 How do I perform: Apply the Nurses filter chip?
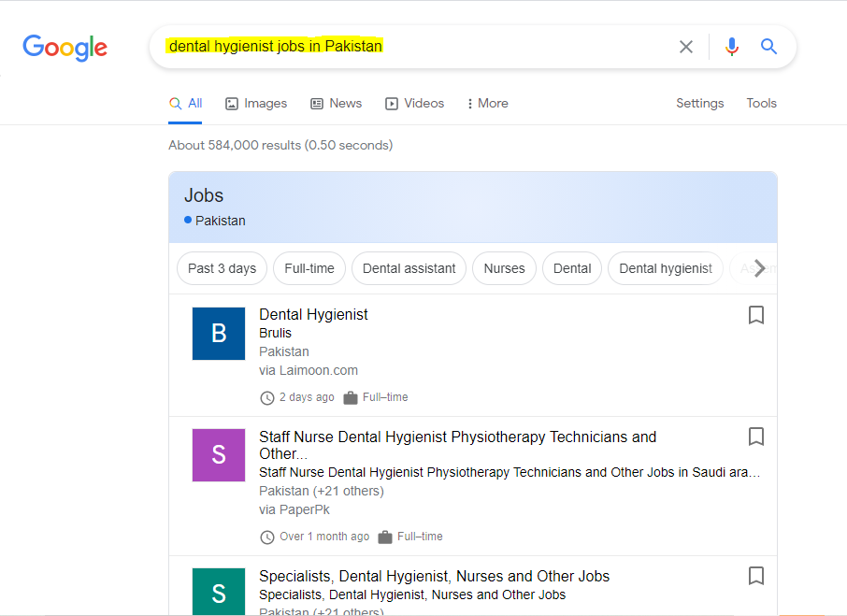[x=504, y=268]
